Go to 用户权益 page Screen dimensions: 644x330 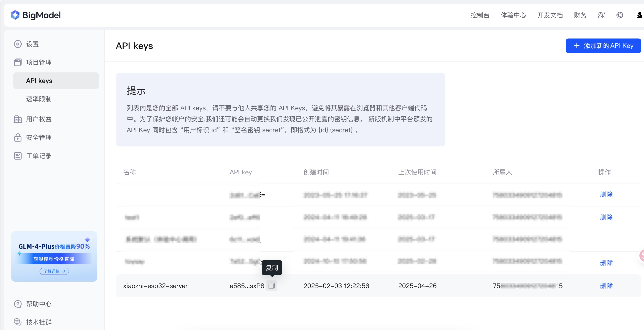click(x=39, y=119)
